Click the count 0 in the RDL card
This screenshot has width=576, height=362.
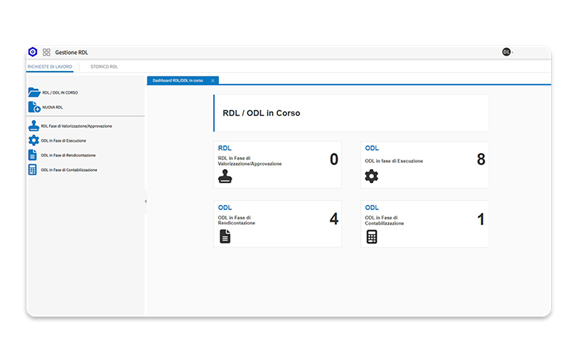(x=334, y=160)
